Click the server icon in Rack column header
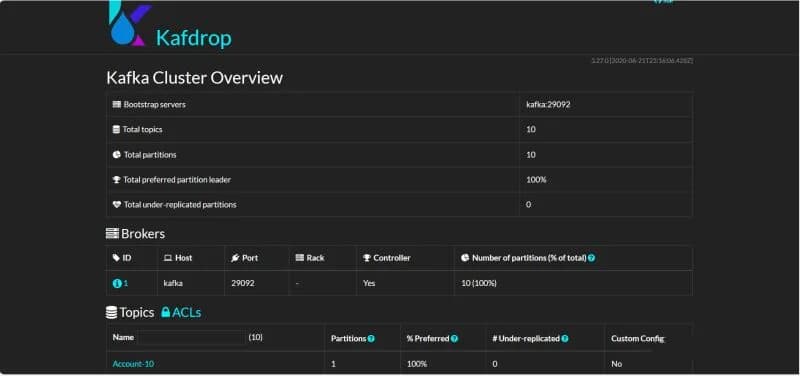Screen dimensions: 800x376 [299, 258]
